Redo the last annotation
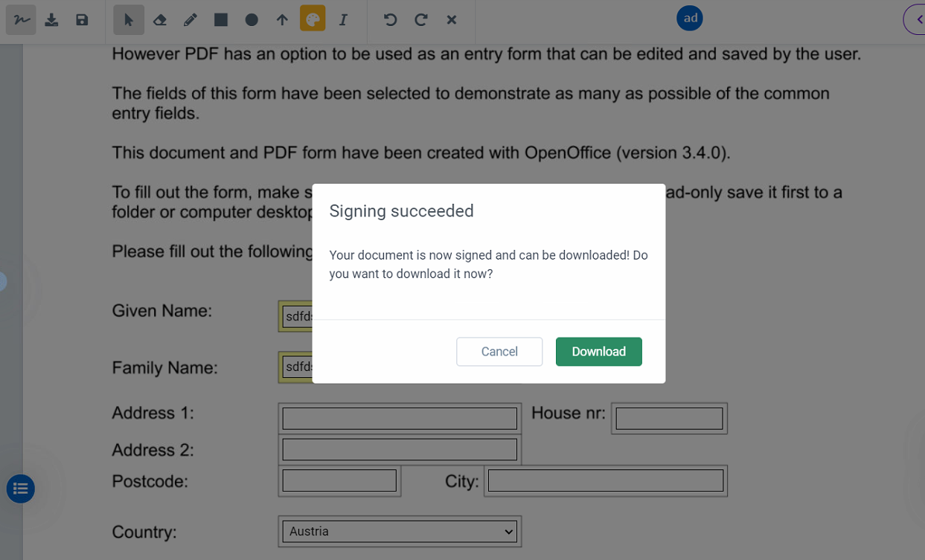The width and height of the screenshot is (925, 560). [420, 20]
